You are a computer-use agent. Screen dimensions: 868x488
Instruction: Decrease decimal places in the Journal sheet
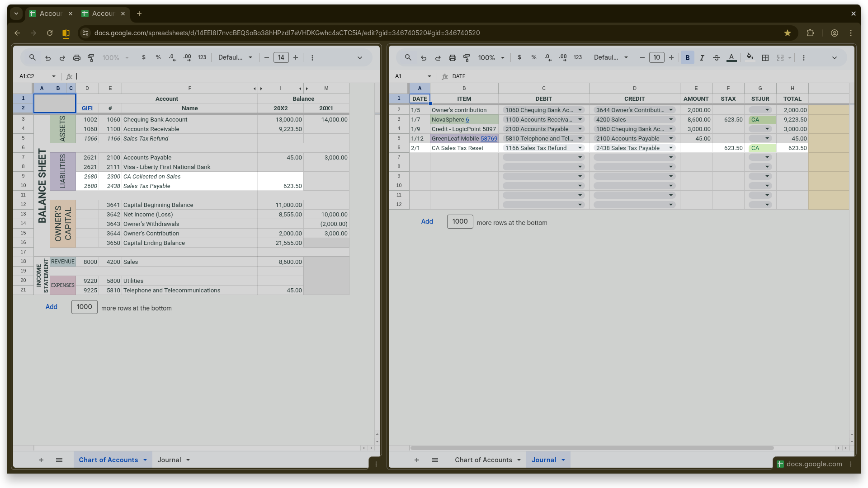pos(547,57)
